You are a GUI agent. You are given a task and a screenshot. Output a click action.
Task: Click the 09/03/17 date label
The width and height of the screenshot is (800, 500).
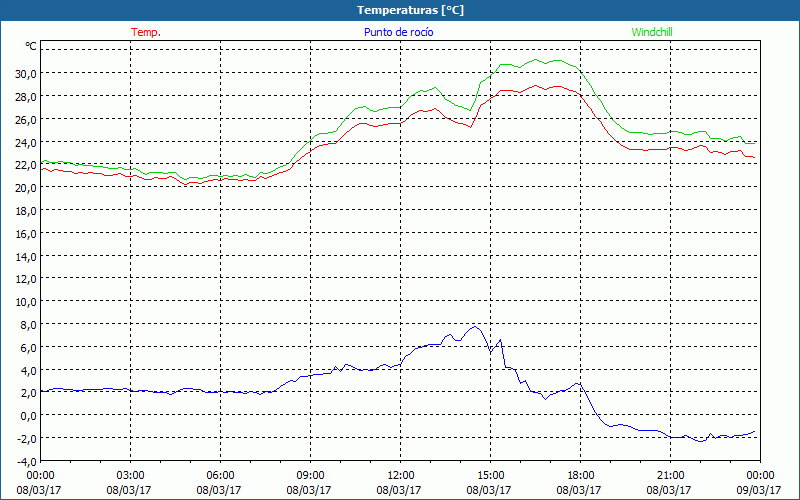(x=759, y=490)
